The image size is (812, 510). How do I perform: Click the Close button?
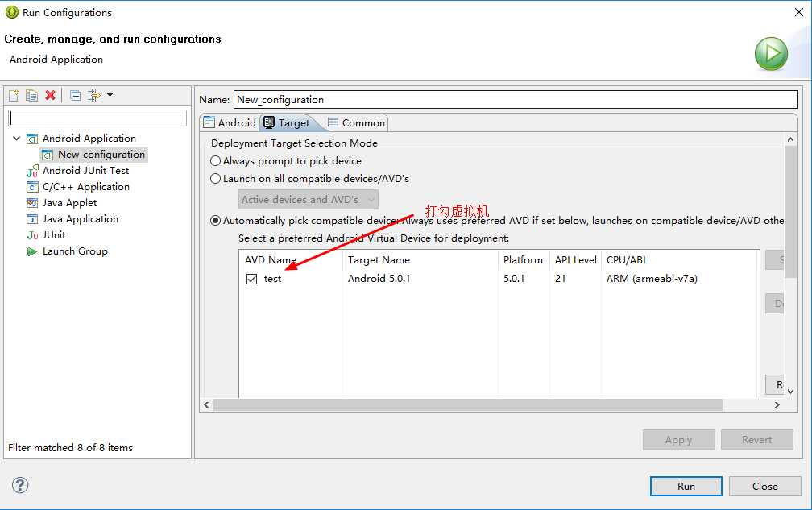pos(764,486)
